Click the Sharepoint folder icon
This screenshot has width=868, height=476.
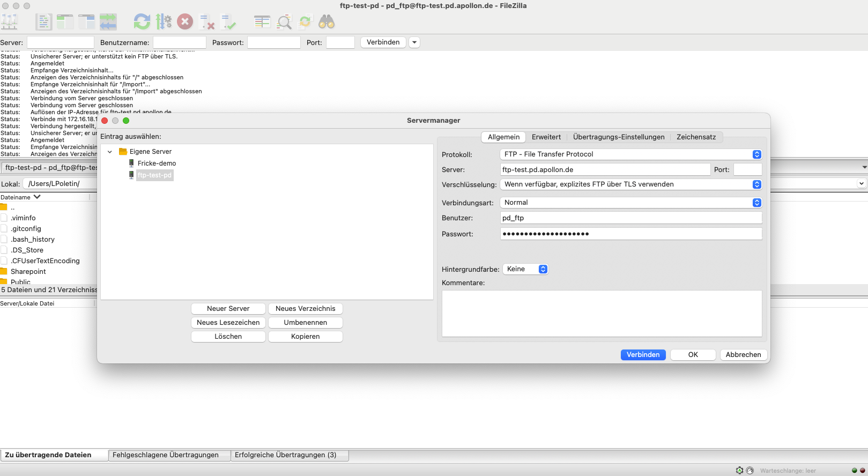tap(4, 271)
